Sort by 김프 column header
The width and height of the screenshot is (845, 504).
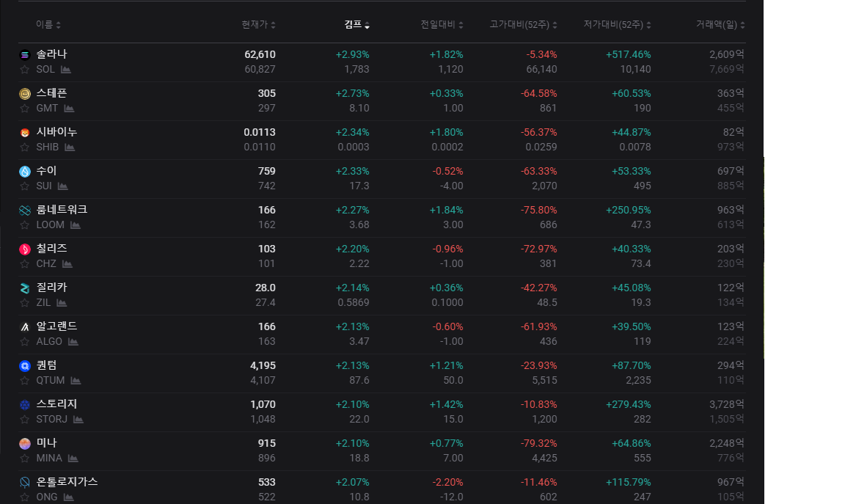coord(356,25)
